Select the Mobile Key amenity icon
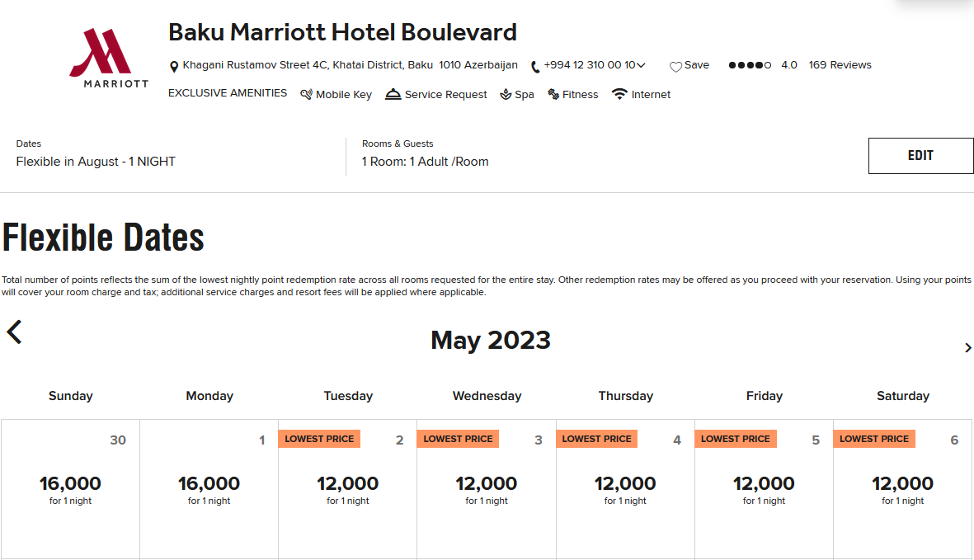The width and height of the screenshot is (974, 560). pos(307,94)
